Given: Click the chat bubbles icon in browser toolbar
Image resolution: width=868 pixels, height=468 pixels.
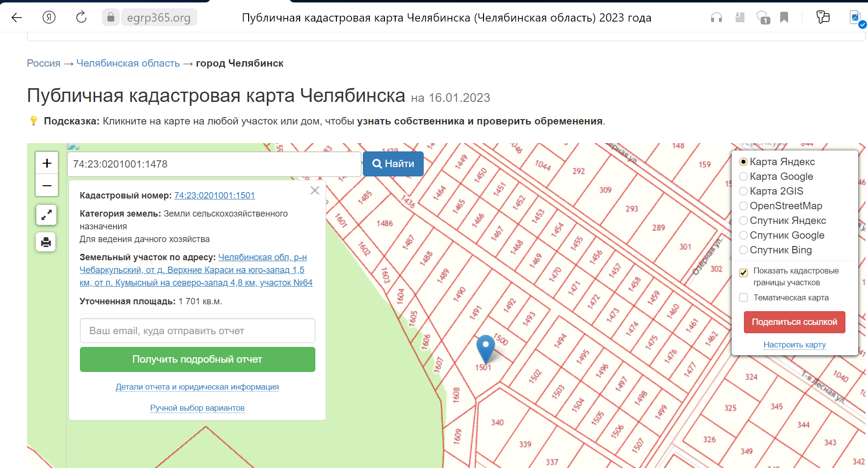Looking at the screenshot, I should click(x=823, y=17).
